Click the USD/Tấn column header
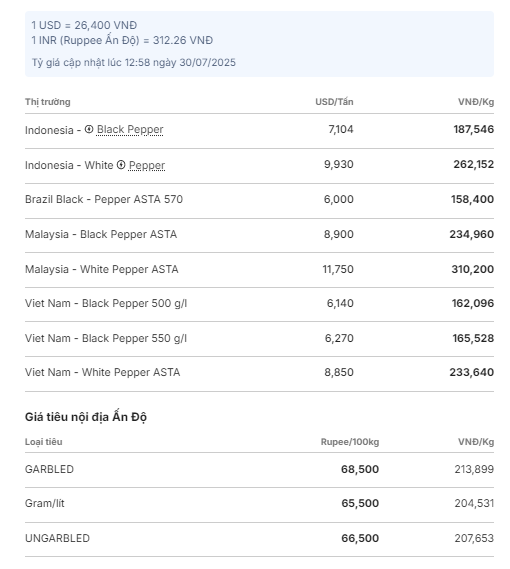510x569 pixels. [334, 102]
